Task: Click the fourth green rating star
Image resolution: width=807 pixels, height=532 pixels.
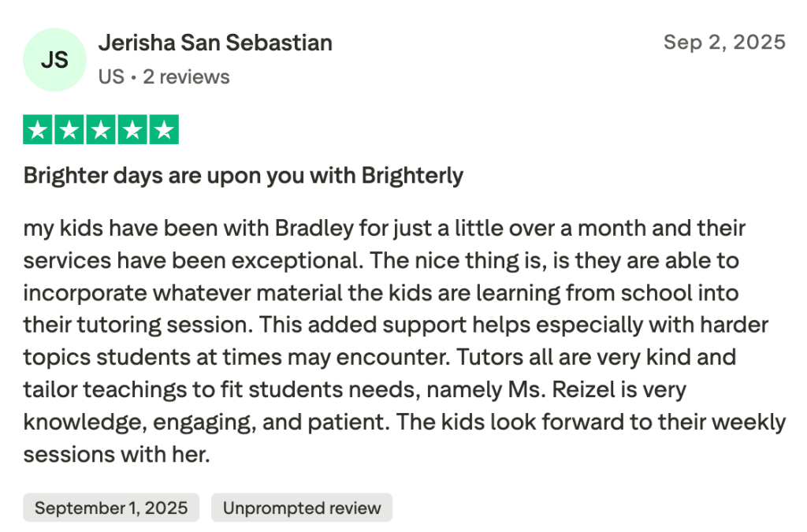Action: (132, 130)
